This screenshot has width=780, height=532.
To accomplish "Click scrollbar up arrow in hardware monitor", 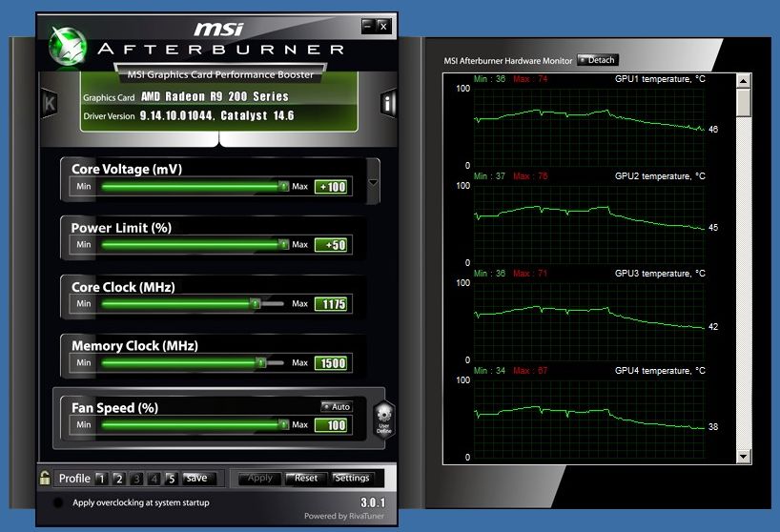I will tap(744, 82).
